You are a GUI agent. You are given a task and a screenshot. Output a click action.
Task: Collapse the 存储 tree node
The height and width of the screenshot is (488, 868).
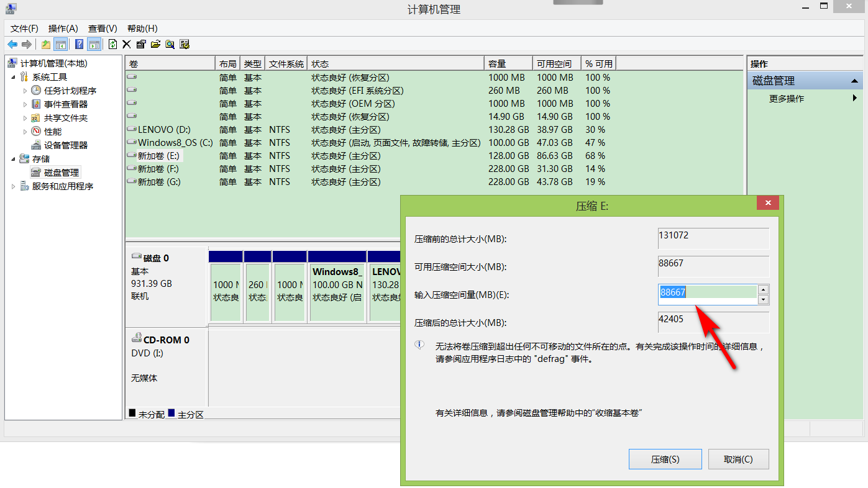(14, 159)
